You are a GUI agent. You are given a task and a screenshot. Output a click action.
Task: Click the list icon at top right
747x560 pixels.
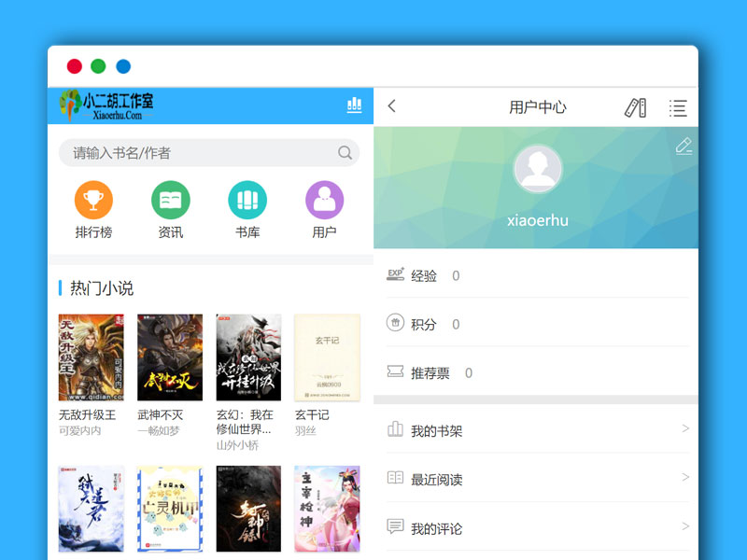[678, 106]
